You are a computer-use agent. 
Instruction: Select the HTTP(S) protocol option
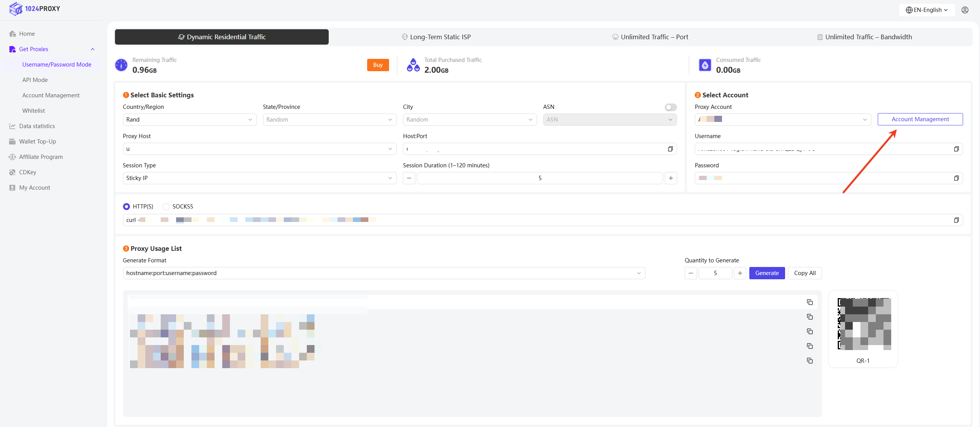tap(126, 207)
